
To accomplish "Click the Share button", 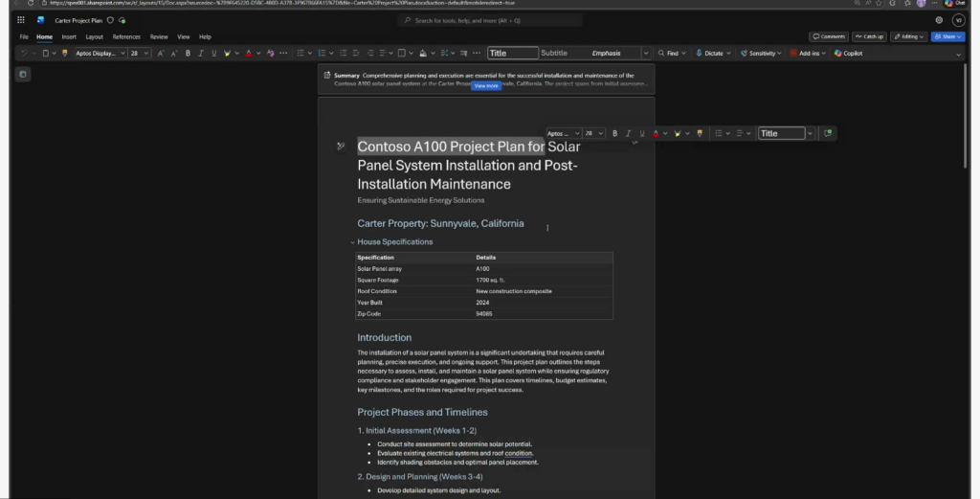I will (947, 36).
